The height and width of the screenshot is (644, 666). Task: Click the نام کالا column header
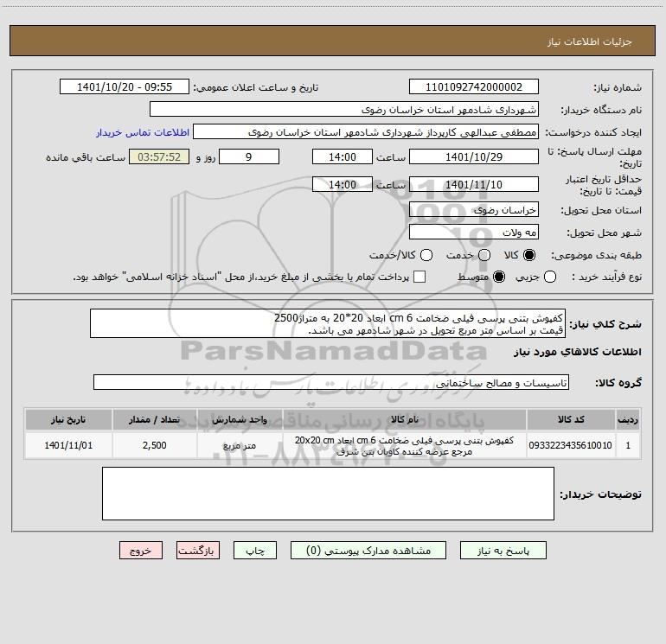coord(405,419)
